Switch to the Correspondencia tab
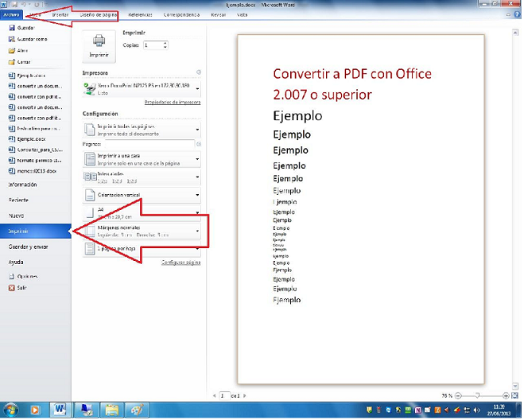 [181, 14]
